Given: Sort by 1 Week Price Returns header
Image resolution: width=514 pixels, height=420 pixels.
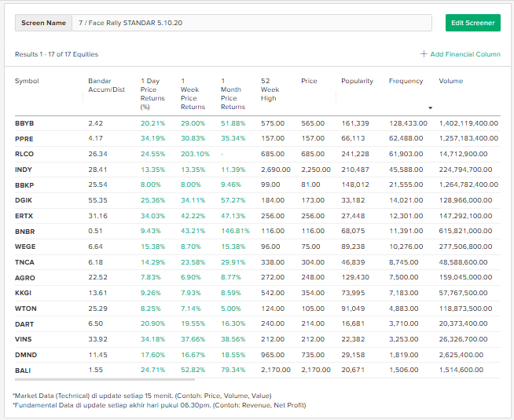Looking at the screenshot, I should (193, 93).
